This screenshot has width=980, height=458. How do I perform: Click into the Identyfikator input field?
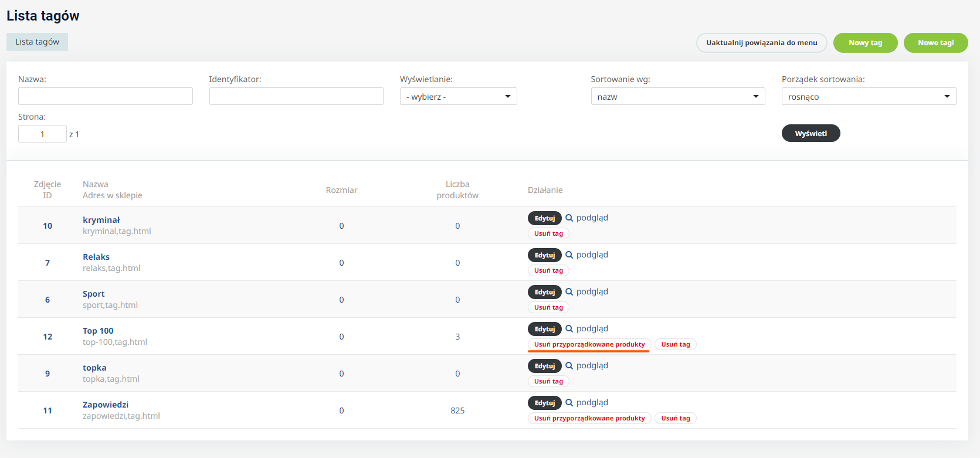tap(296, 96)
